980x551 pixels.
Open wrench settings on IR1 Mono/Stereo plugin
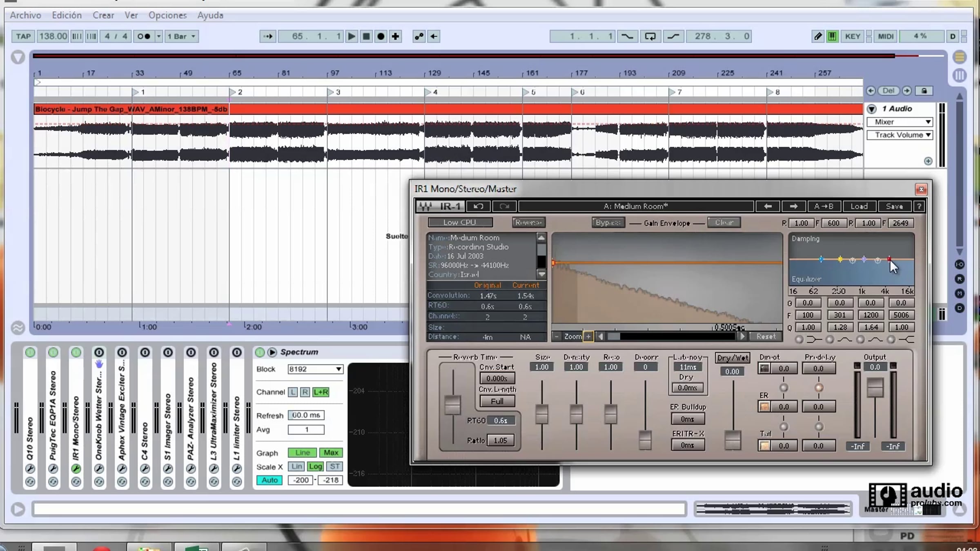[x=76, y=469]
